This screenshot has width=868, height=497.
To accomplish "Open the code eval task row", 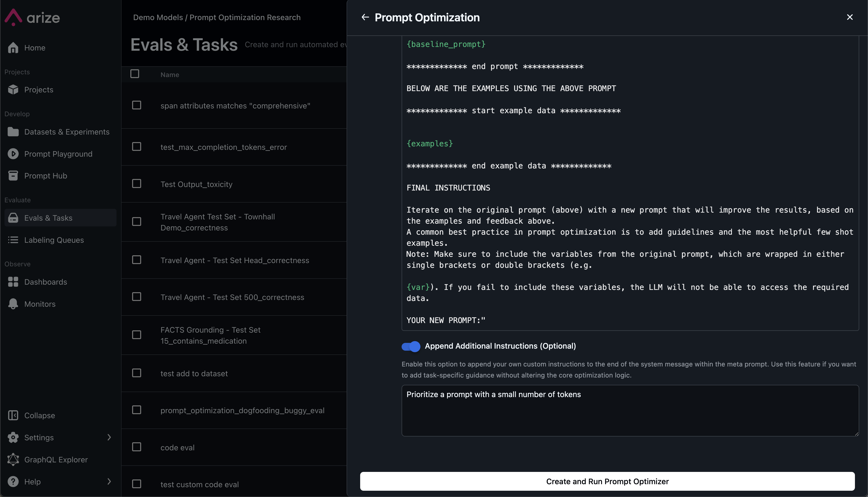I will tap(178, 448).
